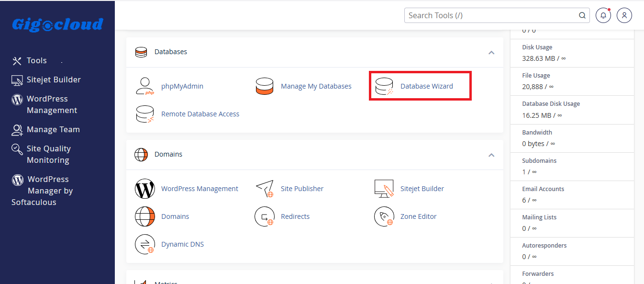Click the Database Disk Usage label
The height and width of the screenshot is (284, 644).
(551, 104)
